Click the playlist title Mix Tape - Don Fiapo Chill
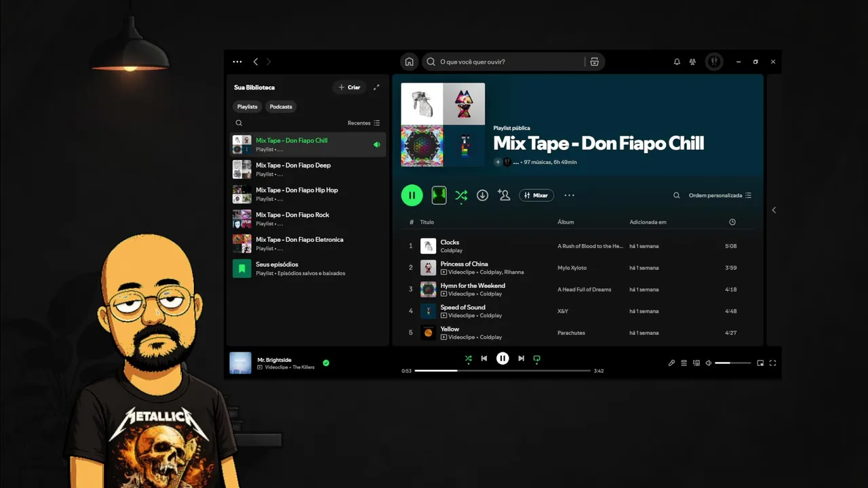868x488 pixels. (599, 144)
